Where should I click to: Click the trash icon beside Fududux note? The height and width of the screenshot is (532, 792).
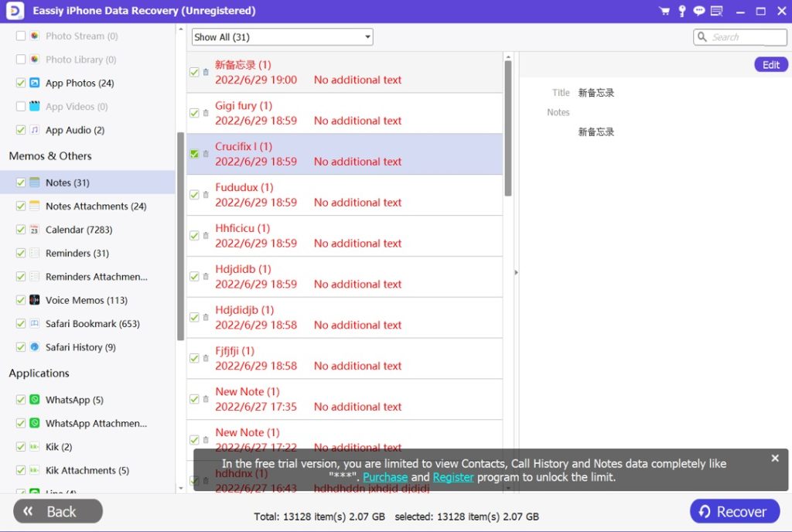(x=206, y=195)
